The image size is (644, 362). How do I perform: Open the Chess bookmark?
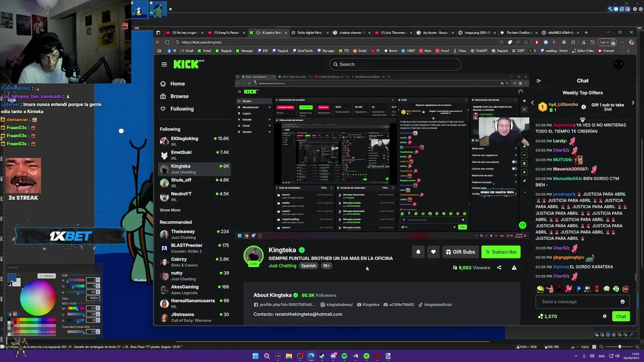pos(459,51)
